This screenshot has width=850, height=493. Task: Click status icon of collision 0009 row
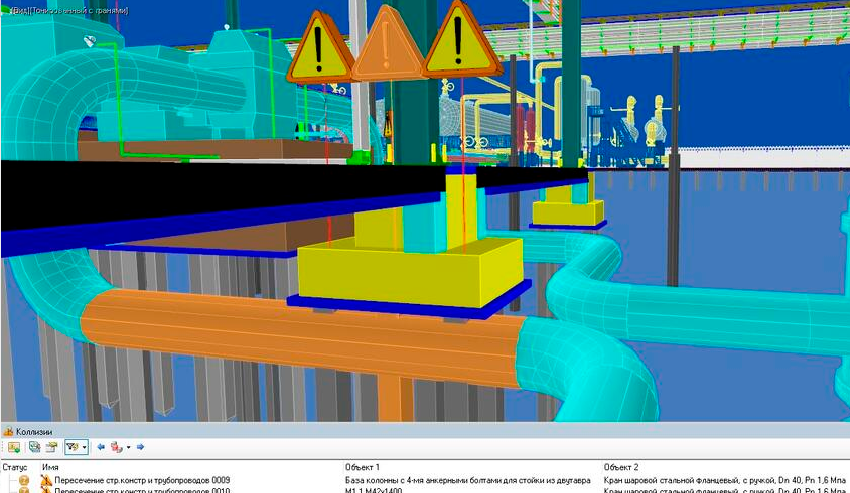(x=24, y=481)
